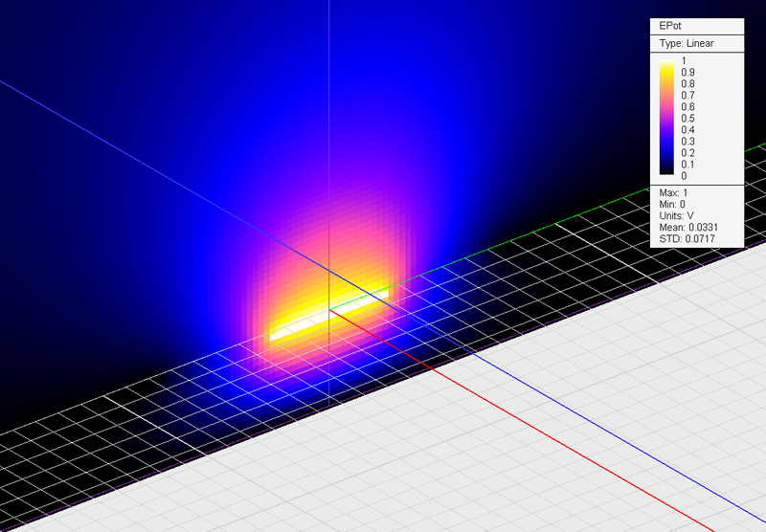Click the 'Min: 0' statistic
Viewport: 766px width, 532px height.
tap(672, 204)
